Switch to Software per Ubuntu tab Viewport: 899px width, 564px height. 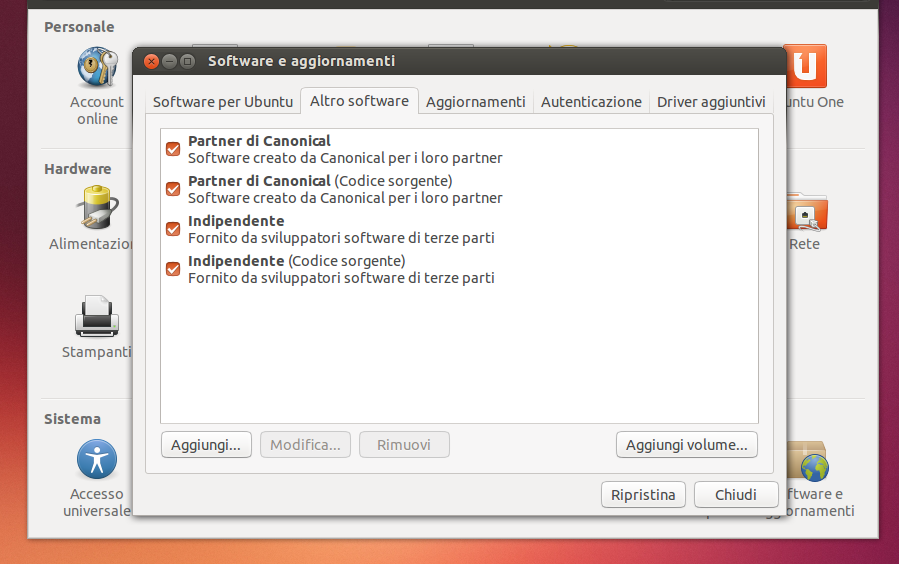pos(223,102)
